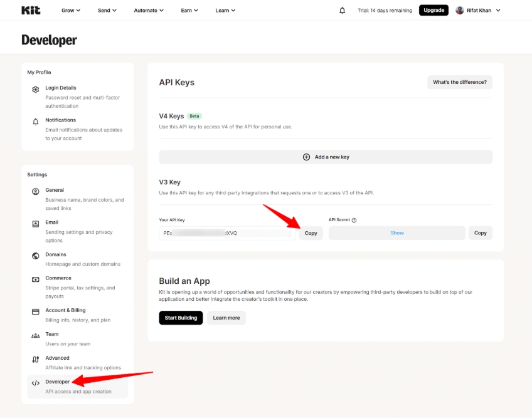The width and height of the screenshot is (532, 418).
Task: Click the Account & Billing card icon
Action: click(36, 312)
